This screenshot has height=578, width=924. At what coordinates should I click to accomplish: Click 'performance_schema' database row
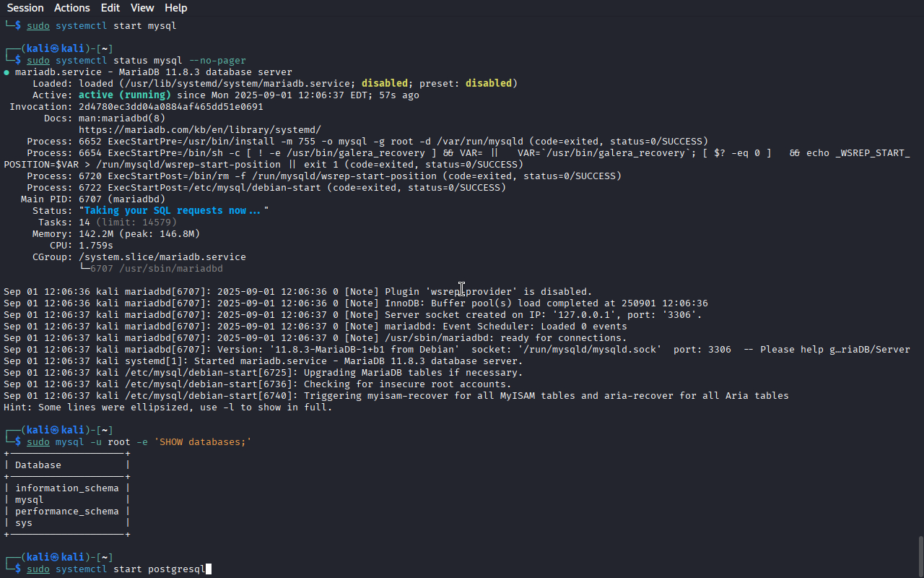pyautogui.click(x=67, y=512)
